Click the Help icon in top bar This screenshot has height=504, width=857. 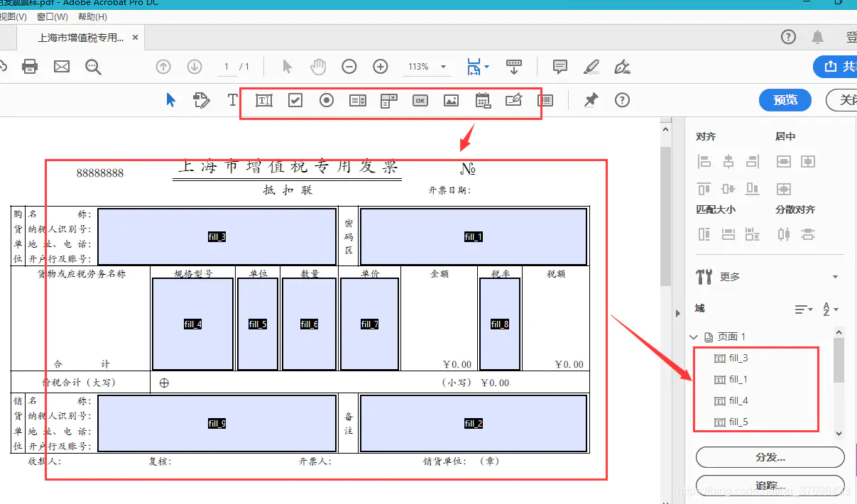pos(788,37)
